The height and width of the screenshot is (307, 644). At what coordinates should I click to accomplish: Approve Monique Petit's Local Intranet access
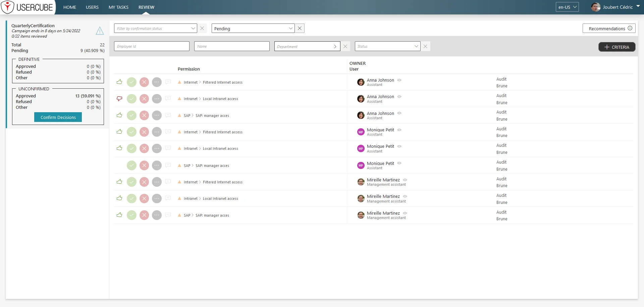tap(132, 148)
